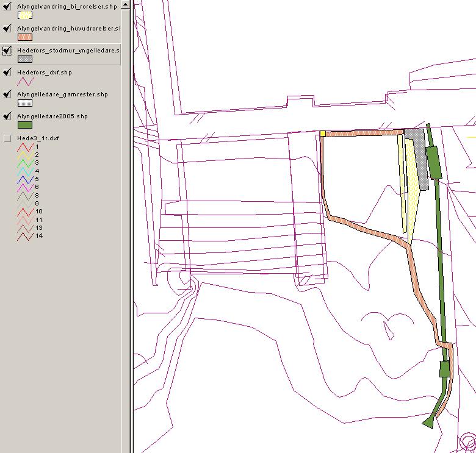
Task: Select the Alyngelledare2005.shp layer name
Action: pos(52,116)
